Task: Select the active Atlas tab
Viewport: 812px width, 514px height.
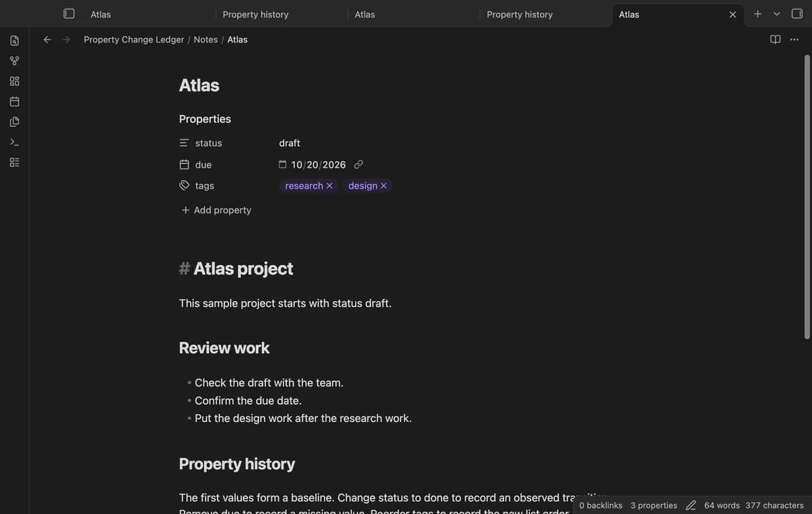Action: tap(678, 14)
